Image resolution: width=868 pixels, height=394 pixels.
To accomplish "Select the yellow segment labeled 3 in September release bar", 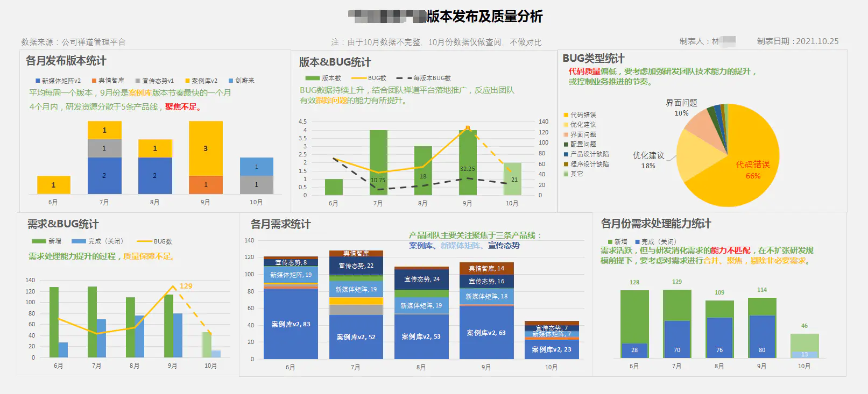I will pyautogui.click(x=206, y=148).
